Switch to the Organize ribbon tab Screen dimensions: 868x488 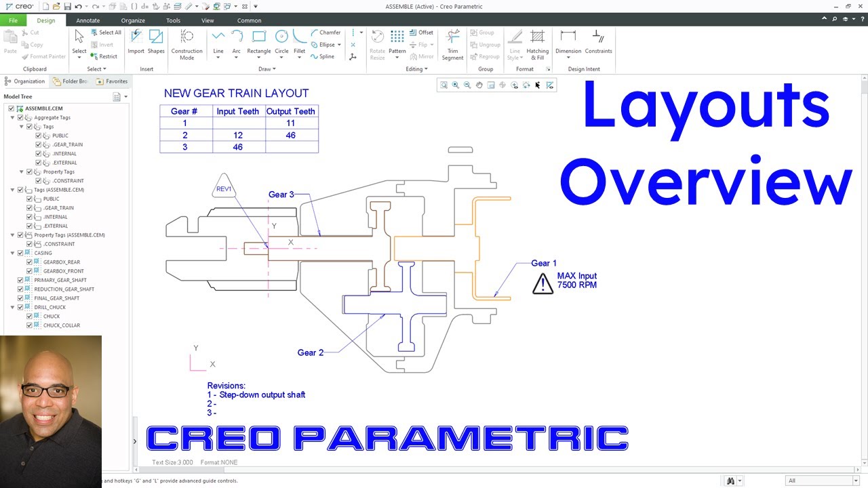[x=133, y=20]
